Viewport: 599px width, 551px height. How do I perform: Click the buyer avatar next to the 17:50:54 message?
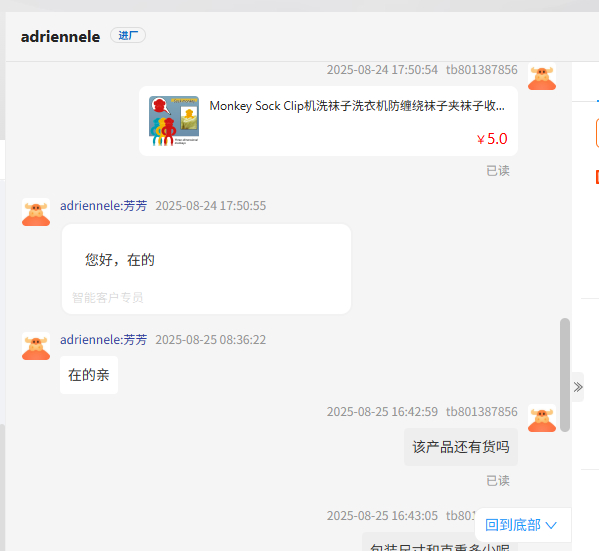point(542,77)
